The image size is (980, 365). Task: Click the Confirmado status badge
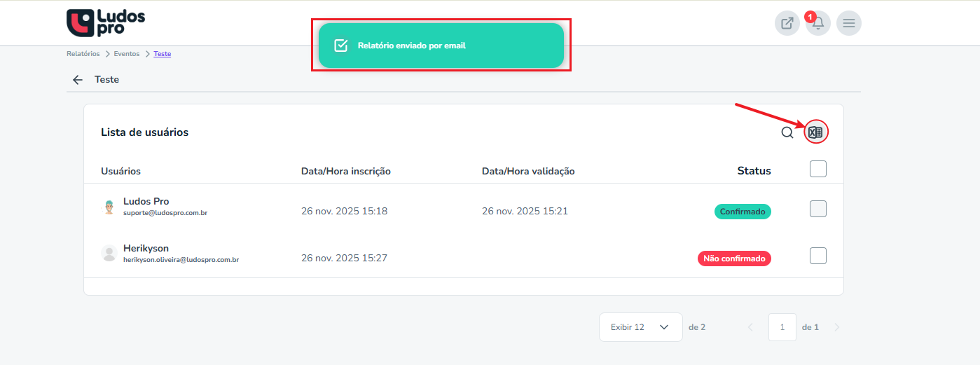point(743,212)
